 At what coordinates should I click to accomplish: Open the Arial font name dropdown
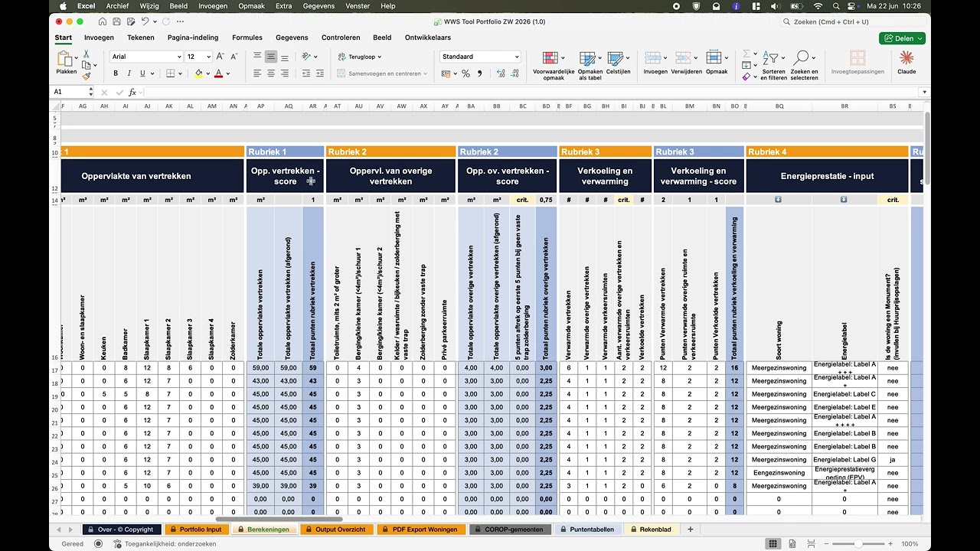pos(179,57)
